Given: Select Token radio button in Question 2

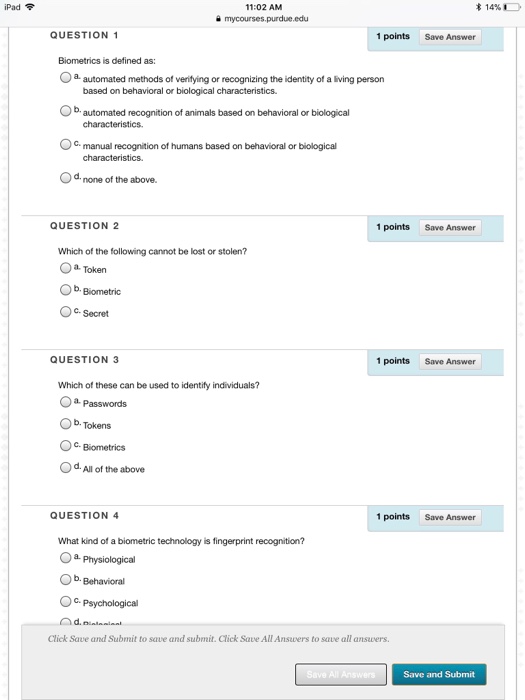Looking at the screenshot, I should [x=65, y=268].
